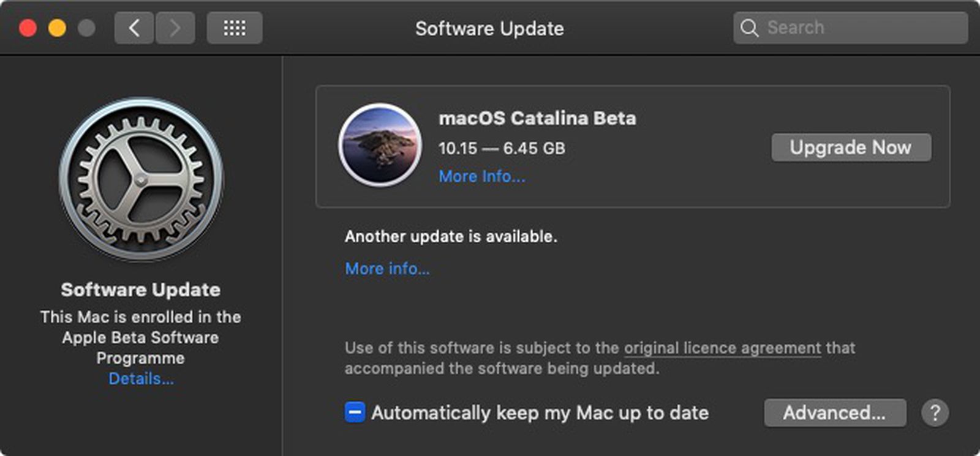Open the beta programme Details… link
The width and height of the screenshot is (980, 456).
[141, 379]
